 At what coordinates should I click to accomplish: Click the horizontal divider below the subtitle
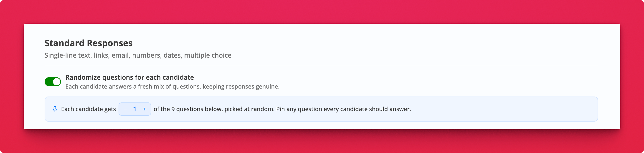pos(321,65)
